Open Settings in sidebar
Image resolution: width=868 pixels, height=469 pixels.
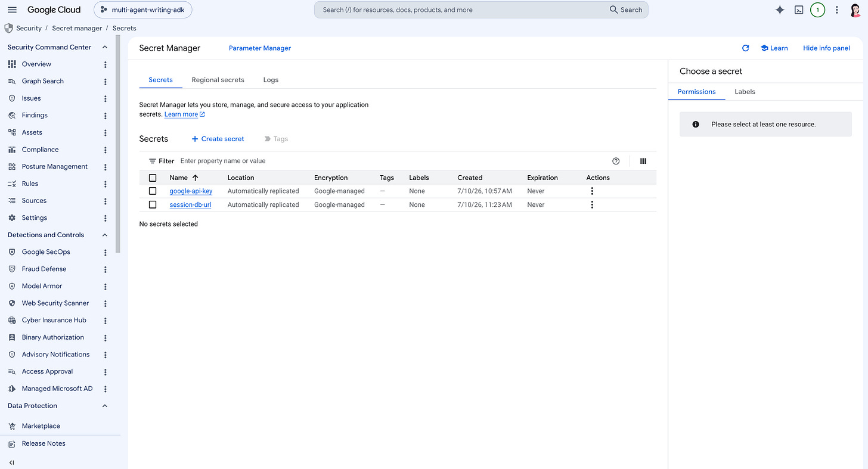point(35,218)
